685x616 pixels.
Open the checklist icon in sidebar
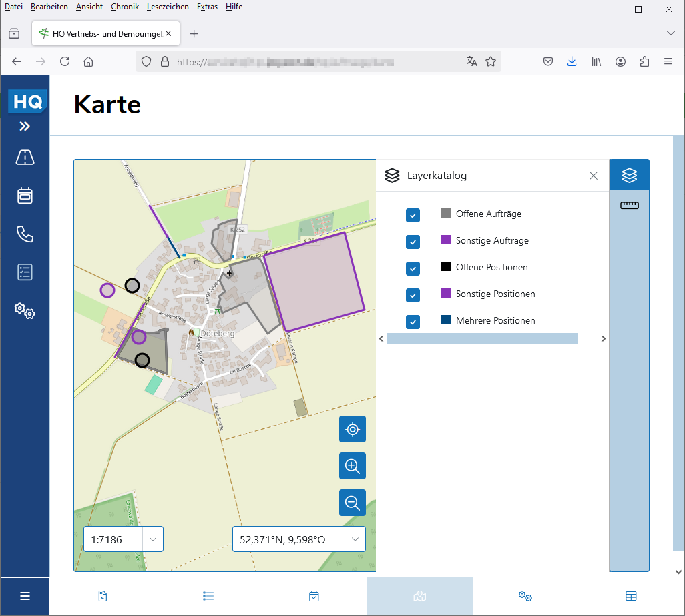25,272
